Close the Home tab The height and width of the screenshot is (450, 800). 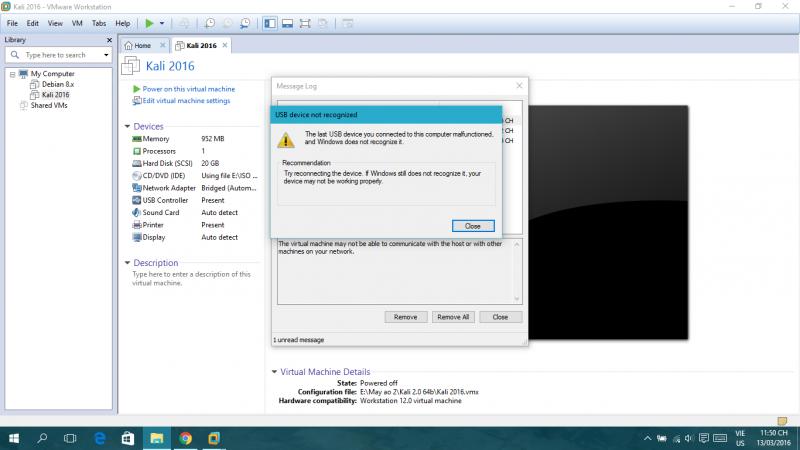[x=163, y=45]
